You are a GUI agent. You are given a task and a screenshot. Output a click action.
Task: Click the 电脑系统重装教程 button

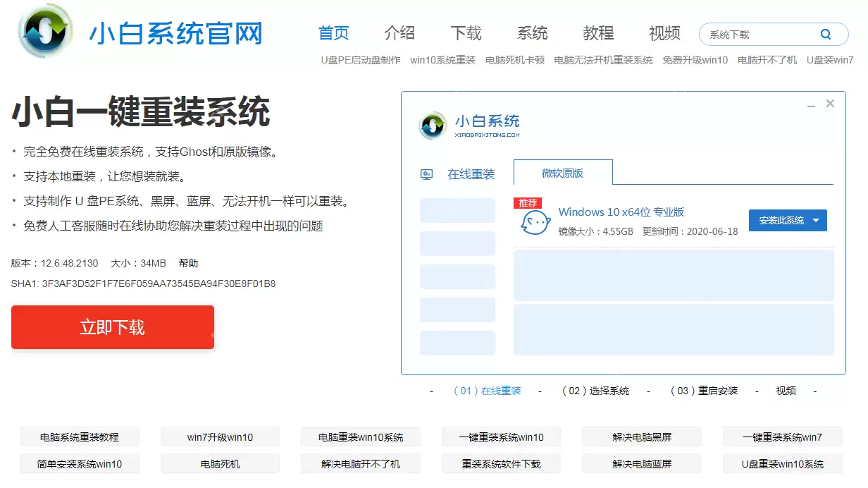[80, 437]
